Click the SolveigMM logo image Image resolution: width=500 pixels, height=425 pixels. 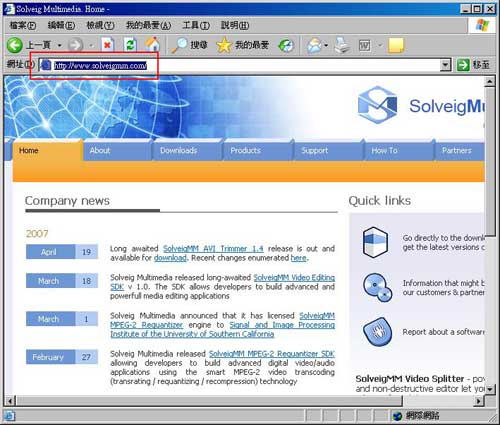[x=377, y=105]
